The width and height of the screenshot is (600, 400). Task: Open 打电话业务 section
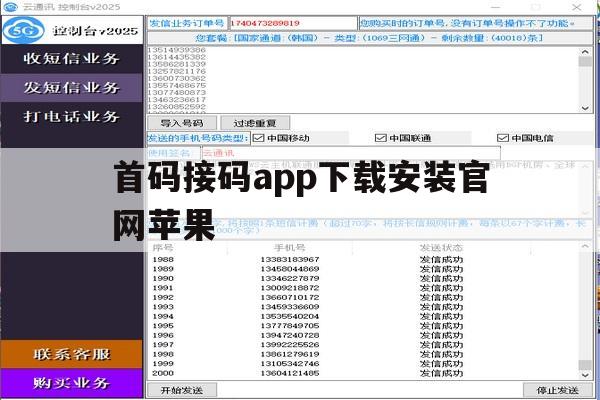72,116
